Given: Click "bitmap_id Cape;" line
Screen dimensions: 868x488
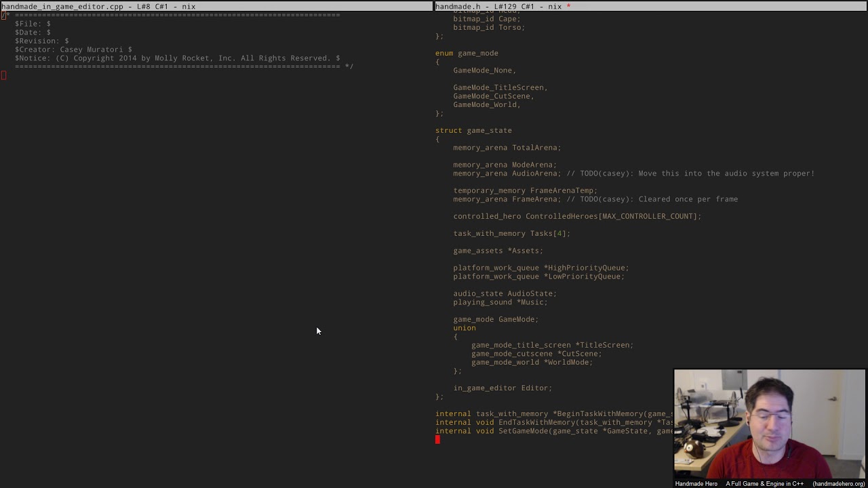Looking at the screenshot, I should [x=487, y=19].
